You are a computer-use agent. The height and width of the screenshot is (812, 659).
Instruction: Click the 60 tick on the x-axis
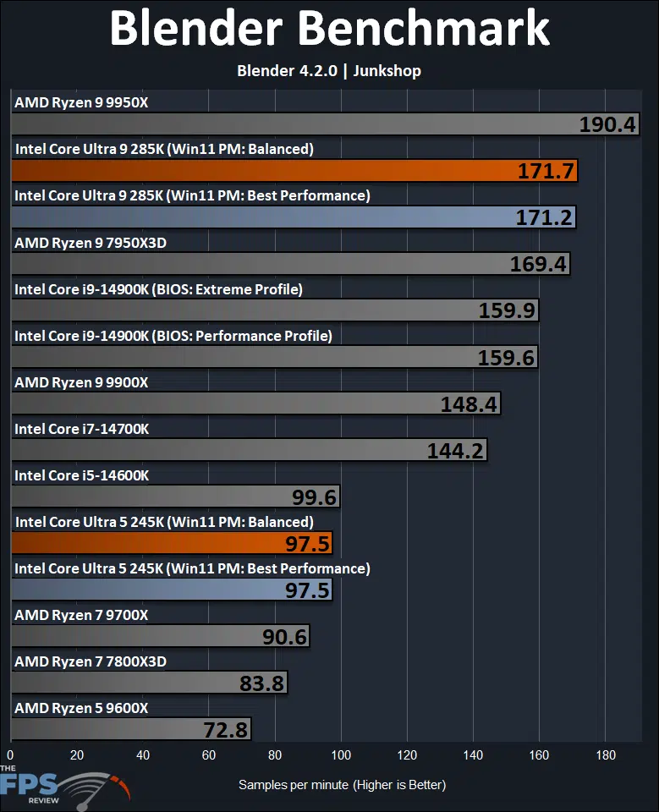(x=209, y=755)
